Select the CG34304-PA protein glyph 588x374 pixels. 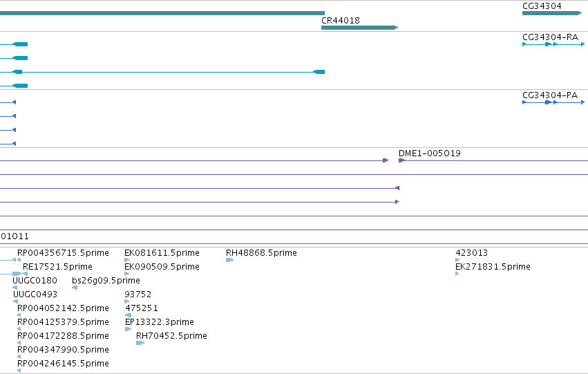(x=553, y=102)
